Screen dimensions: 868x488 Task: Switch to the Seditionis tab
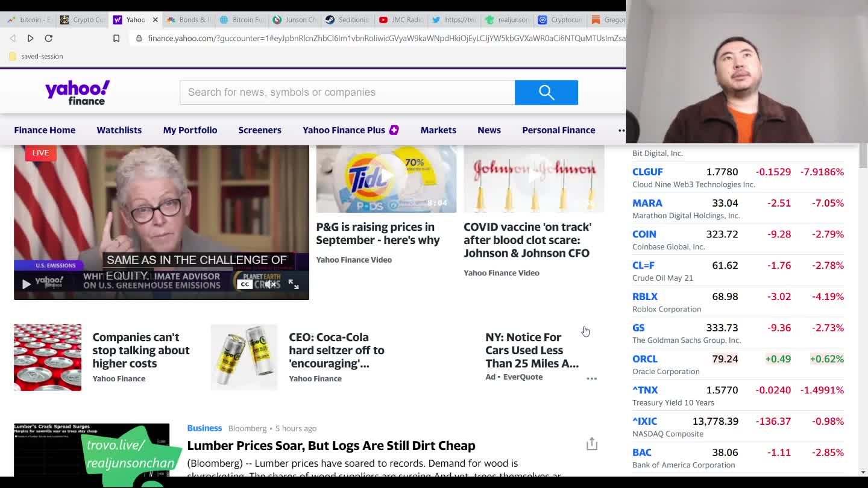coord(348,20)
